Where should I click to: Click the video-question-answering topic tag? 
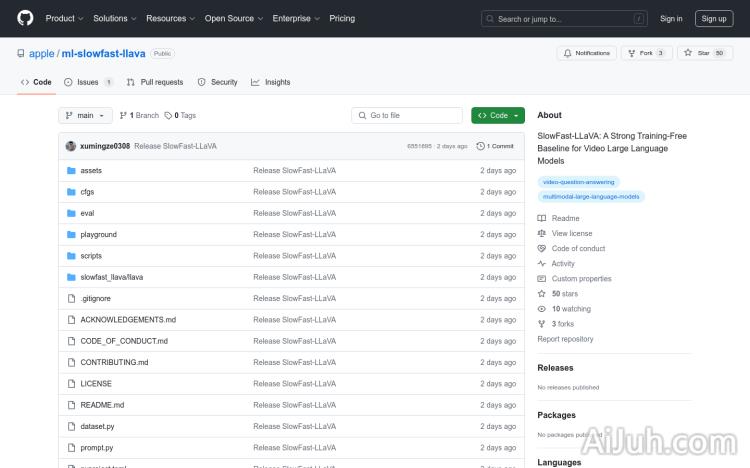point(579,182)
